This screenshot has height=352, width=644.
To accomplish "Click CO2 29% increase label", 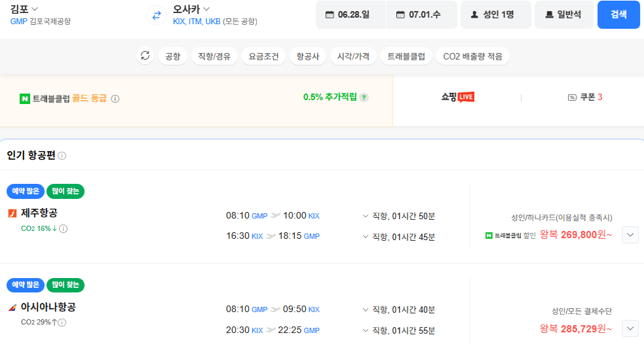I will [39, 323].
